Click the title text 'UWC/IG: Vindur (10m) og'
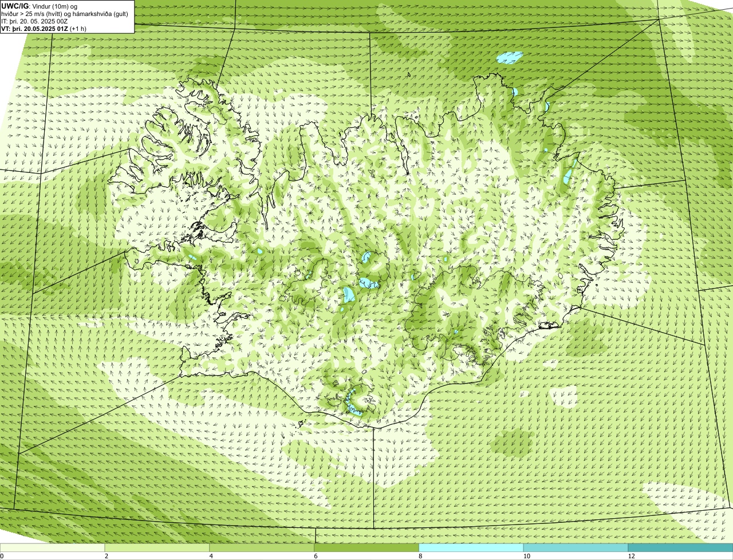This screenshot has width=733, height=560. click(x=39, y=6)
